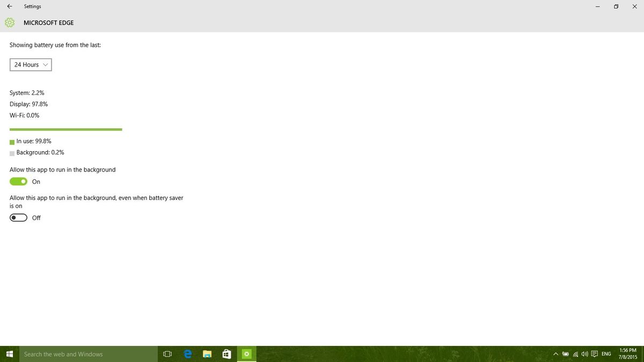This screenshot has height=362, width=644.
Task: Select the active Settings app on the taskbar
Action: click(246, 354)
